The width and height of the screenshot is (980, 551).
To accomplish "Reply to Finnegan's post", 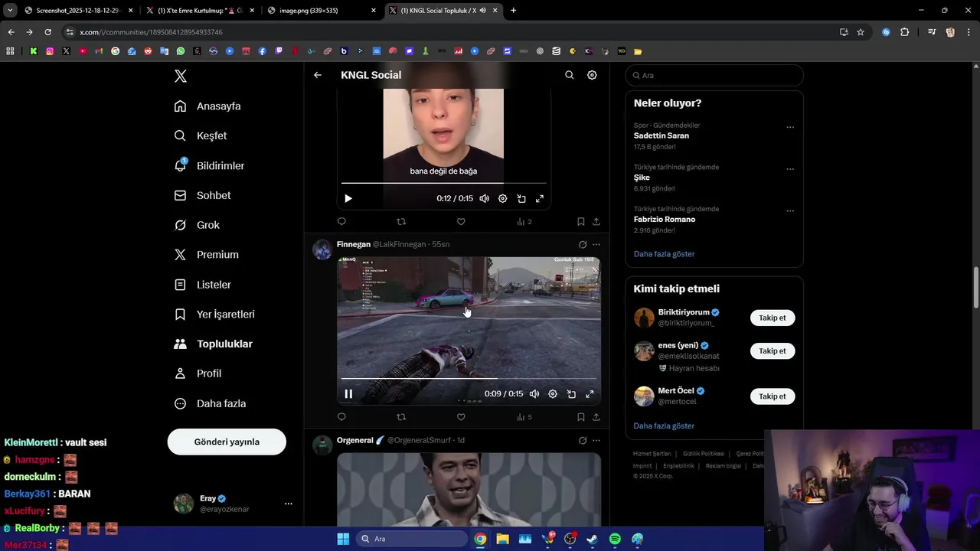I will (341, 417).
